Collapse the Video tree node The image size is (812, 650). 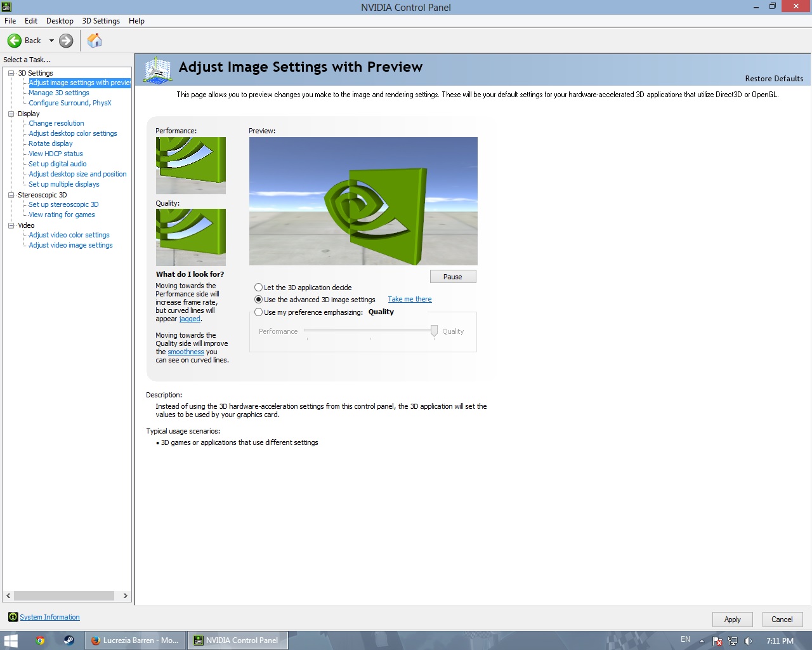pyautogui.click(x=11, y=225)
